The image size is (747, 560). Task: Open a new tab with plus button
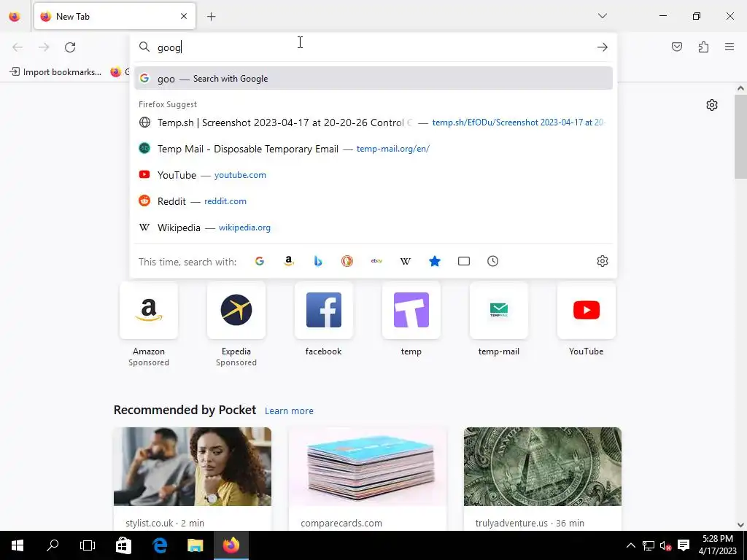click(211, 17)
